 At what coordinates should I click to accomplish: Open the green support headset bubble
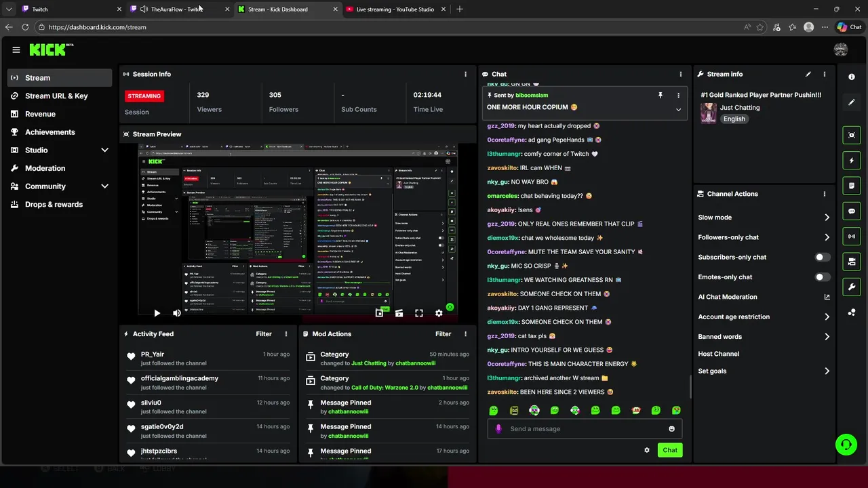pos(846,445)
